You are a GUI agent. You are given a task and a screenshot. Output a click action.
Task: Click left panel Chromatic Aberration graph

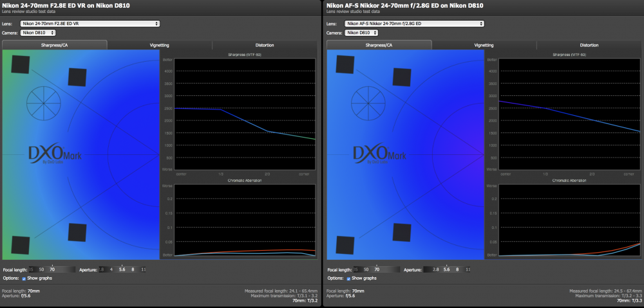coord(245,220)
